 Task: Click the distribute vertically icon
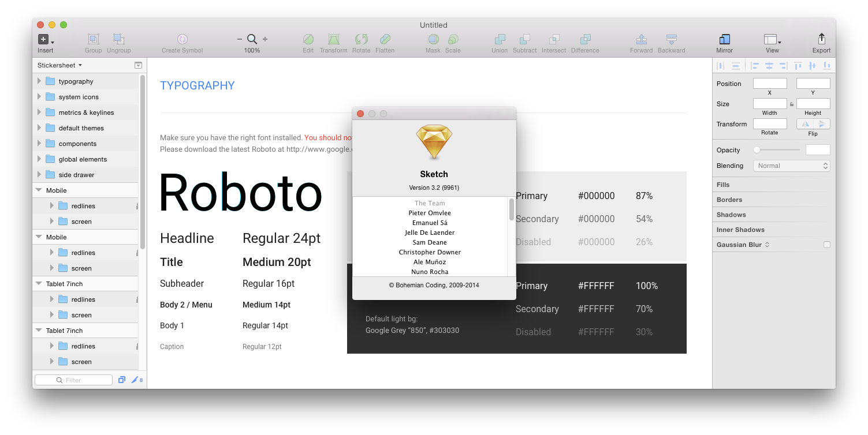pyautogui.click(x=735, y=66)
